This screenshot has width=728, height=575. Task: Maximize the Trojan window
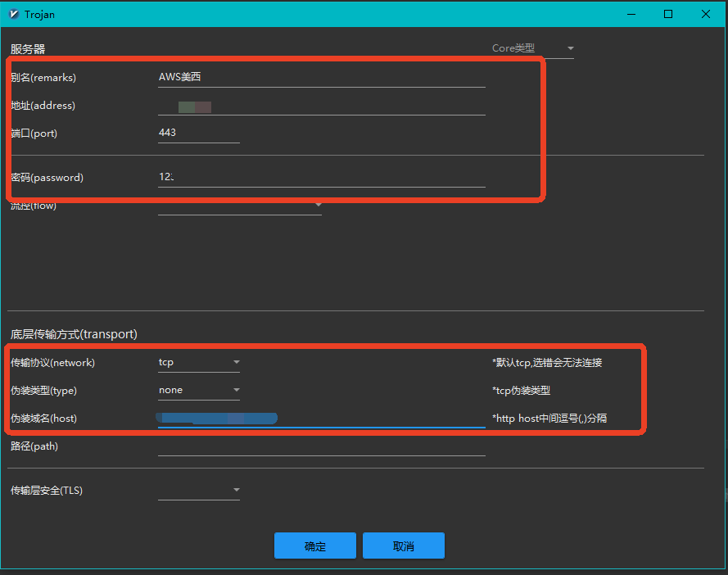(668, 14)
